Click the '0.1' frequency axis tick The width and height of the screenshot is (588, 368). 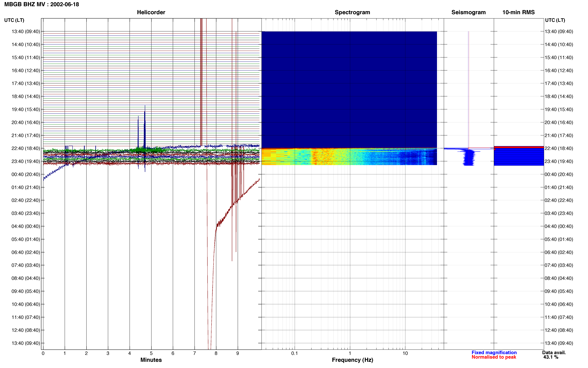tap(295, 353)
